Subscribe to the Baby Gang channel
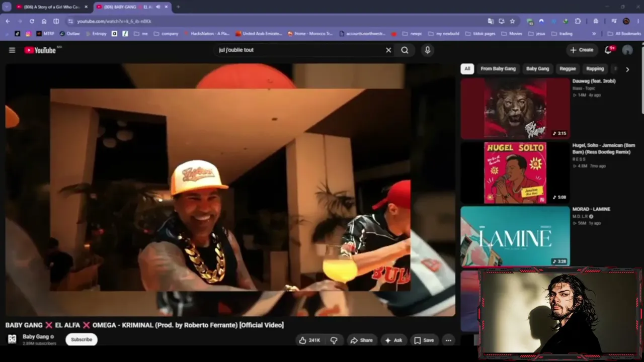 tap(82, 340)
